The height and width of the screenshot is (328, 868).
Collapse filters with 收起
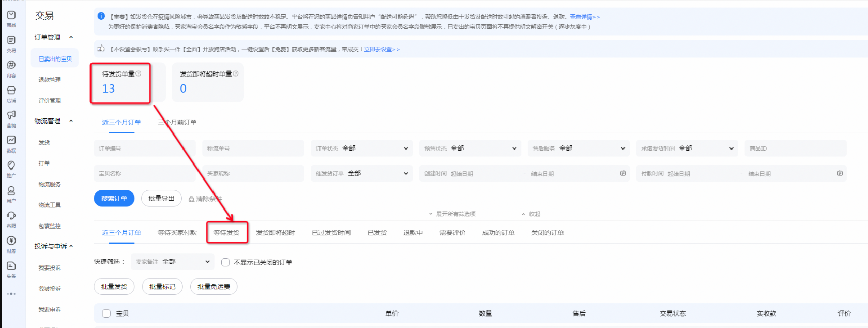(x=531, y=214)
